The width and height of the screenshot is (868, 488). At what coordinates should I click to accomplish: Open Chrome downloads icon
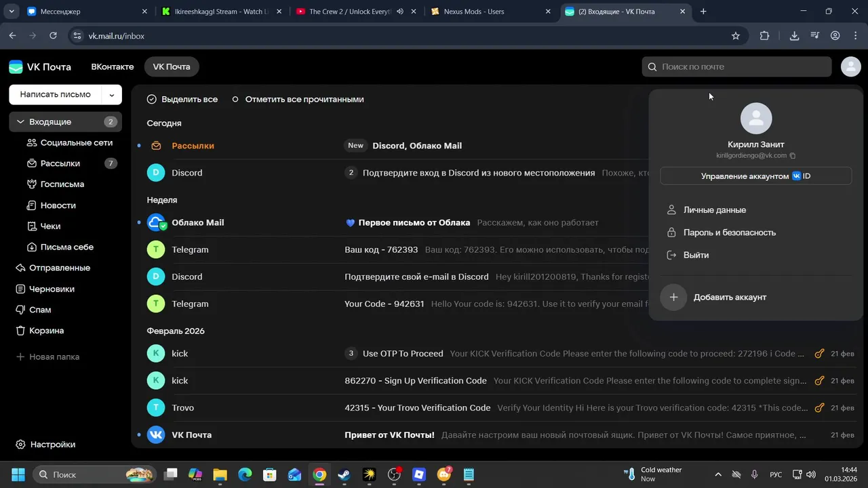pos(794,36)
